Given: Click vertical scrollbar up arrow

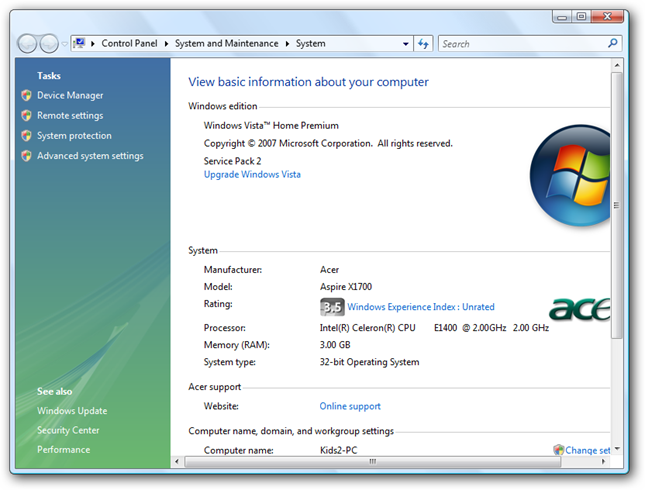Looking at the screenshot, I should [617, 65].
